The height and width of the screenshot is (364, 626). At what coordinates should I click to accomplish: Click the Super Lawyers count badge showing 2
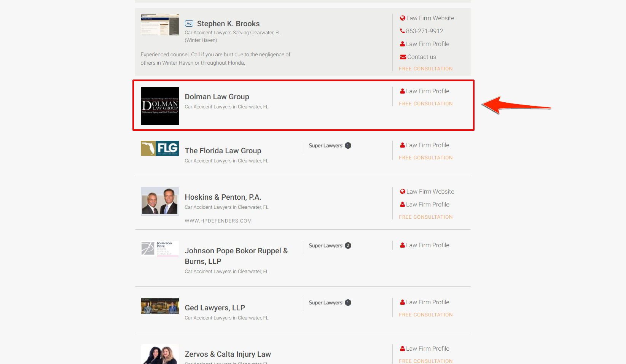pos(347,245)
